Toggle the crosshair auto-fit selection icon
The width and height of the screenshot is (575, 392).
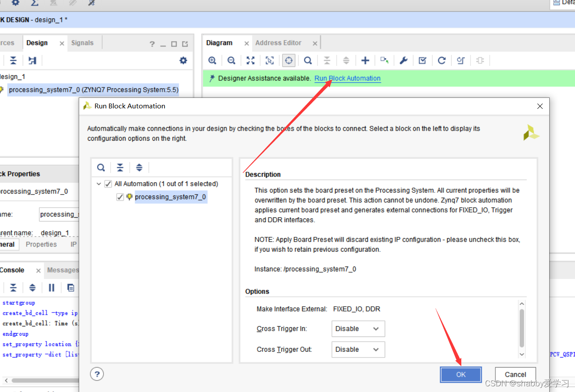(289, 60)
